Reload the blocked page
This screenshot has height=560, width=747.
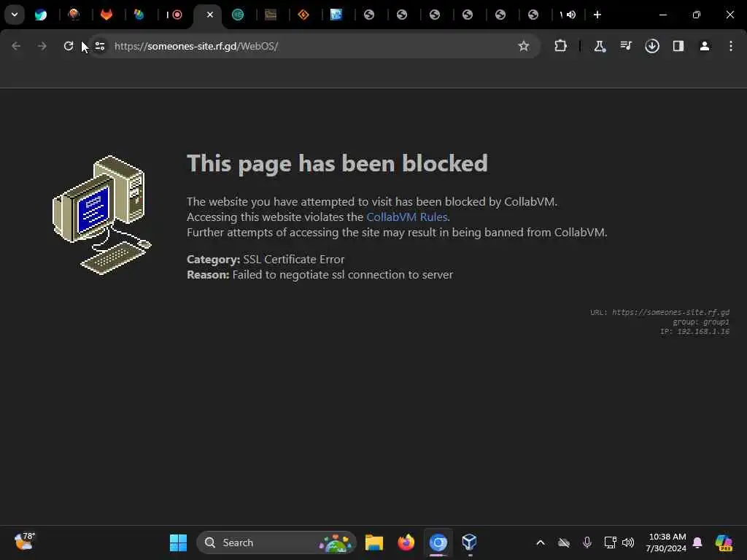(x=69, y=46)
